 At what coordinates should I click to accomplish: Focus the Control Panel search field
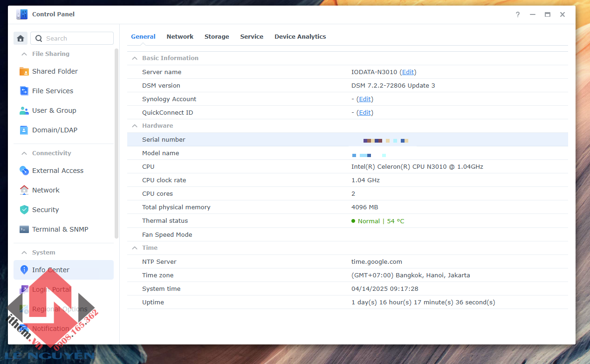click(x=72, y=38)
